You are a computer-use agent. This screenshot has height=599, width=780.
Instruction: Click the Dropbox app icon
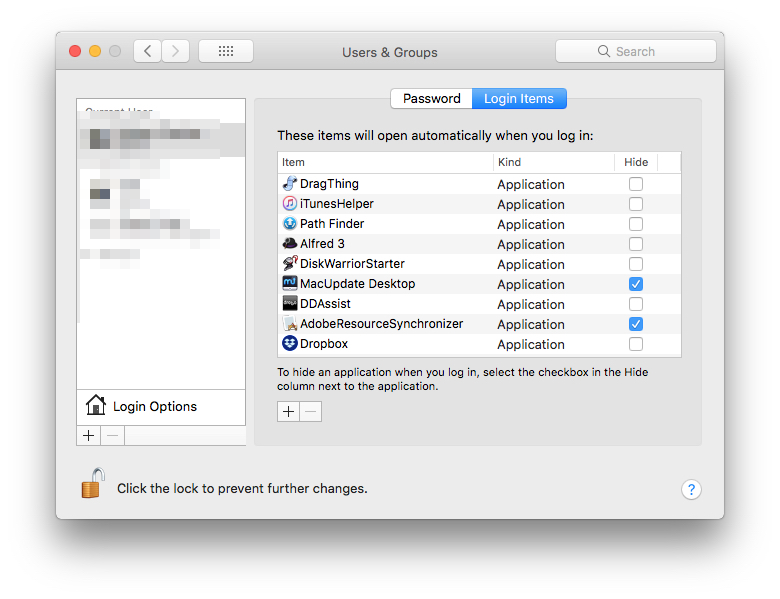point(290,343)
